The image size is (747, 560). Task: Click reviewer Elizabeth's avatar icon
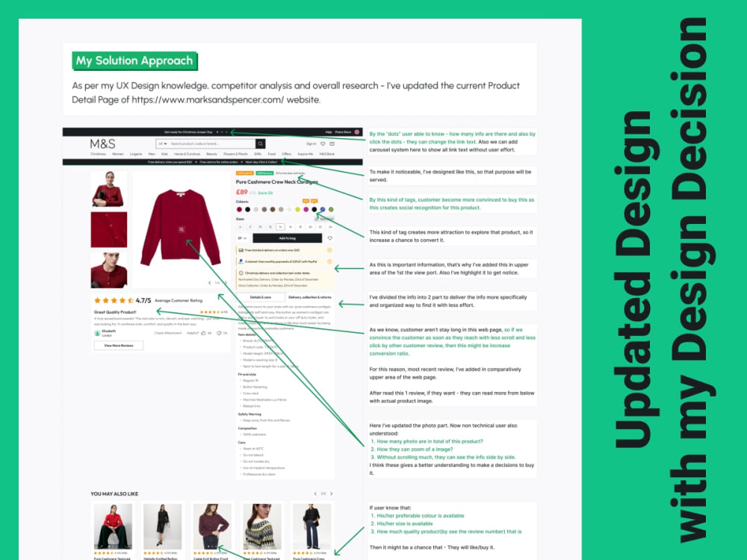[x=97, y=333]
